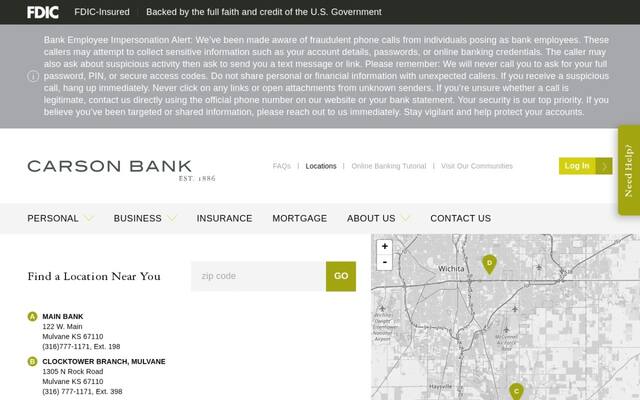Expand the Personal menu chevron
Image resolution: width=640 pixels, height=400 pixels.
pyautogui.click(x=89, y=219)
